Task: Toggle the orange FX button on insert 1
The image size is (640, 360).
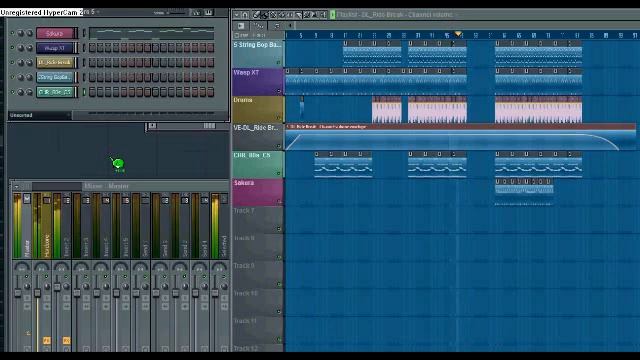Action: click(47, 340)
